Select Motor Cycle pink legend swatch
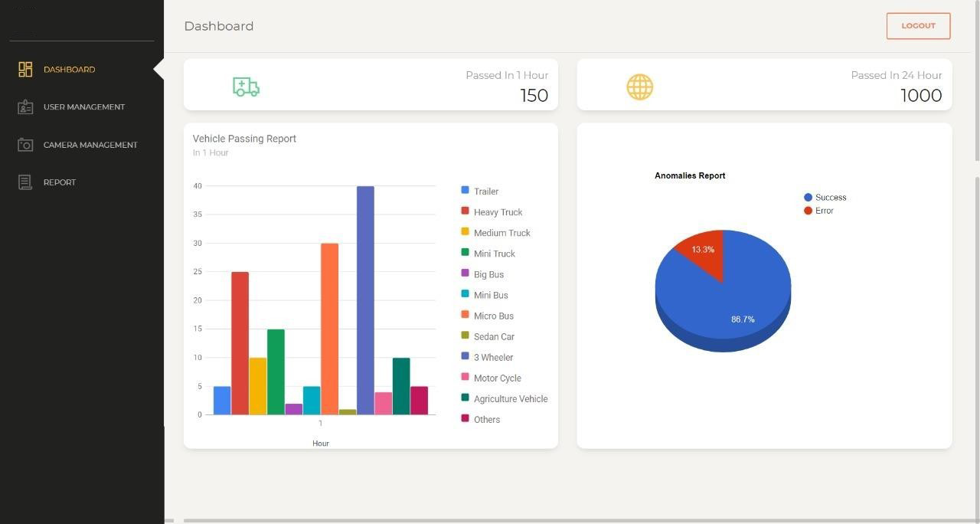Image resolution: width=980 pixels, height=524 pixels. point(465,376)
